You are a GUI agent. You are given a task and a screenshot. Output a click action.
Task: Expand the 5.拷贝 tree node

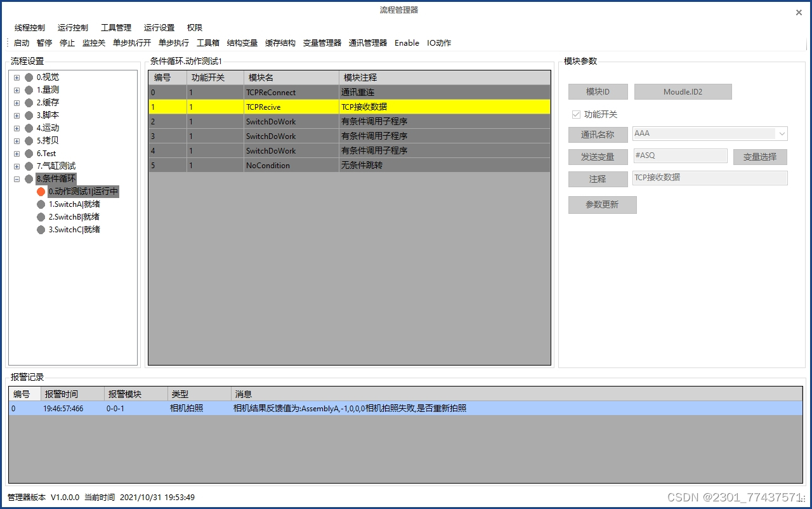(x=16, y=141)
